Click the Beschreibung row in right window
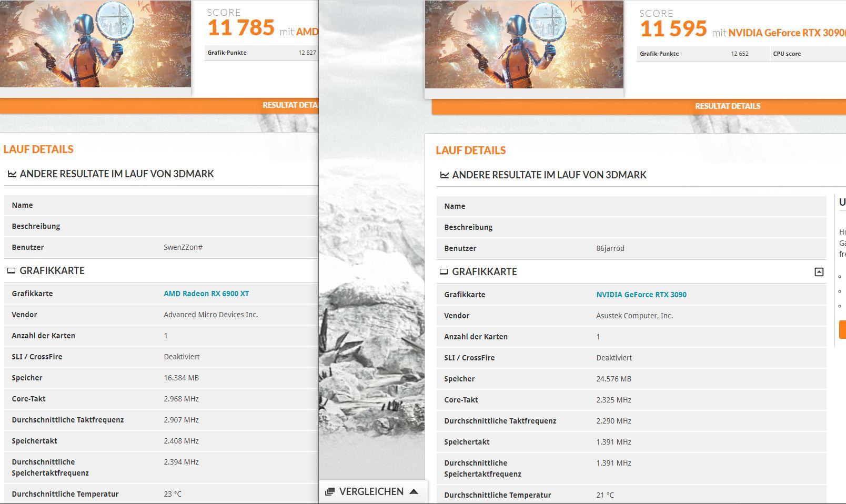This screenshot has height=504, width=846. click(631, 227)
